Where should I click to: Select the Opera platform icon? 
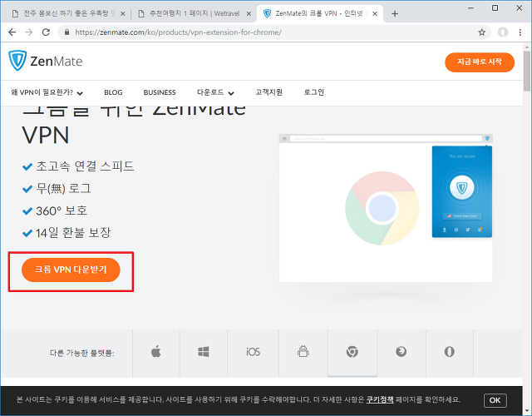pos(449,352)
